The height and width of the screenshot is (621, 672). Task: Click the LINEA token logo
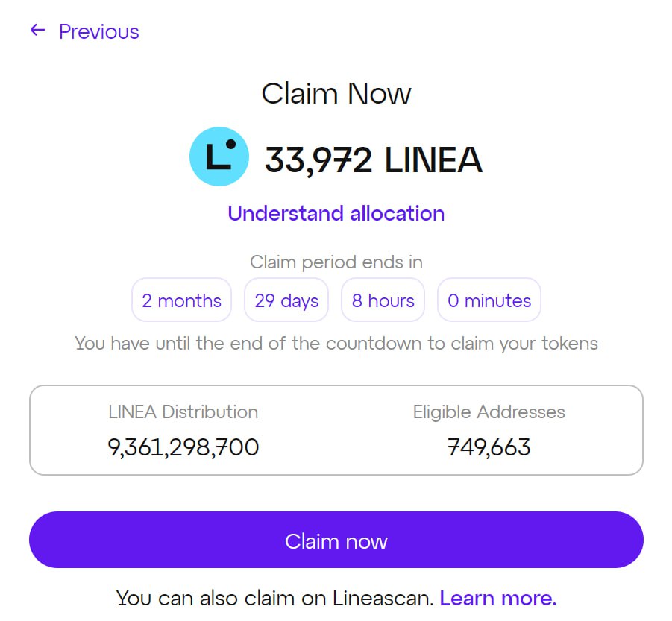219,157
